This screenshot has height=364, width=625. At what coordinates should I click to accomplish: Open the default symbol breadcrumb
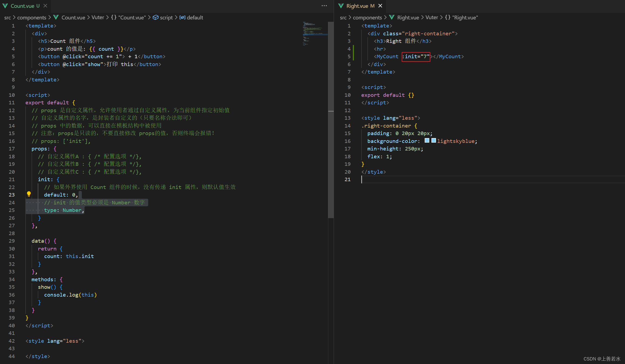191,18
